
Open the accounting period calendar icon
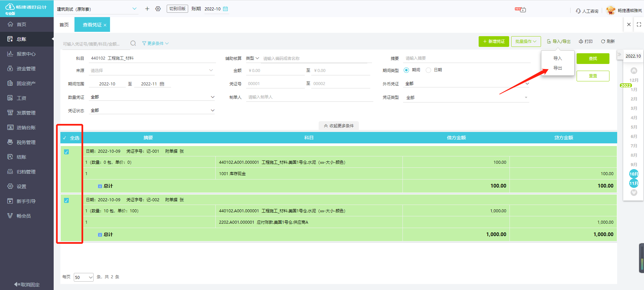tap(225, 9)
